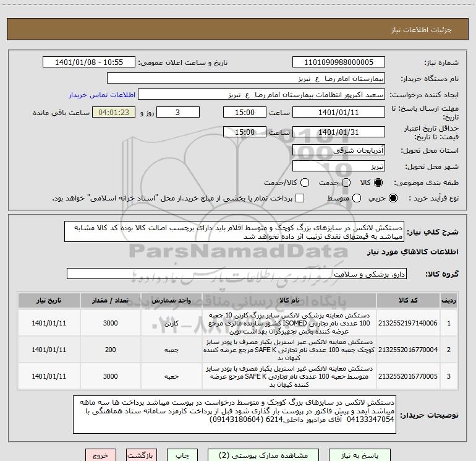Click the announcement date field 1401/01/08 - 10:55
This screenshot has height=461, width=476.
(x=89, y=62)
